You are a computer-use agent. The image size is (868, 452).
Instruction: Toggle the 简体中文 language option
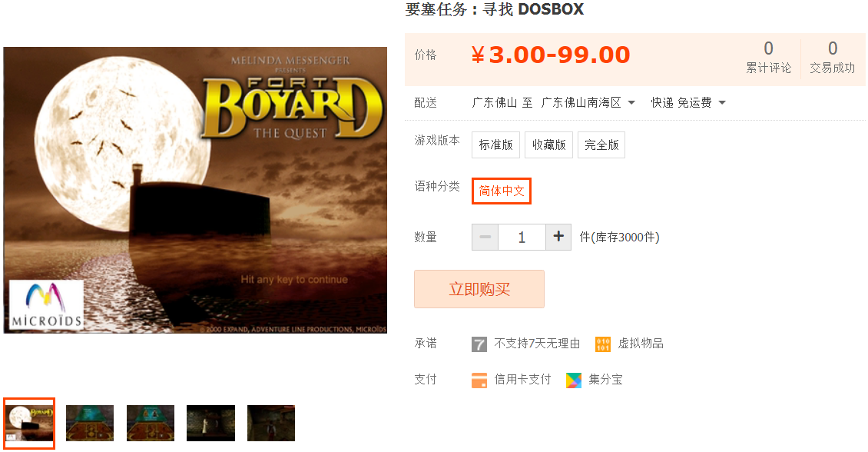(x=502, y=191)
